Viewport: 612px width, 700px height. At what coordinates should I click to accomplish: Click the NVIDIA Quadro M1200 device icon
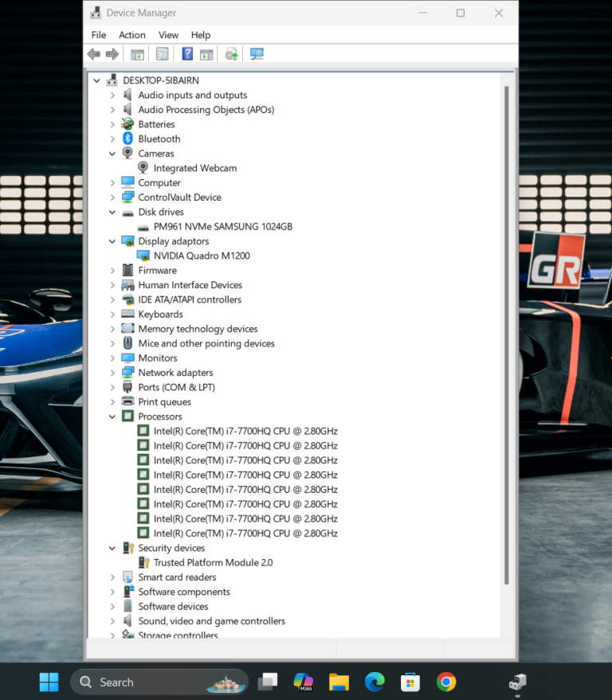click(143, 256)
